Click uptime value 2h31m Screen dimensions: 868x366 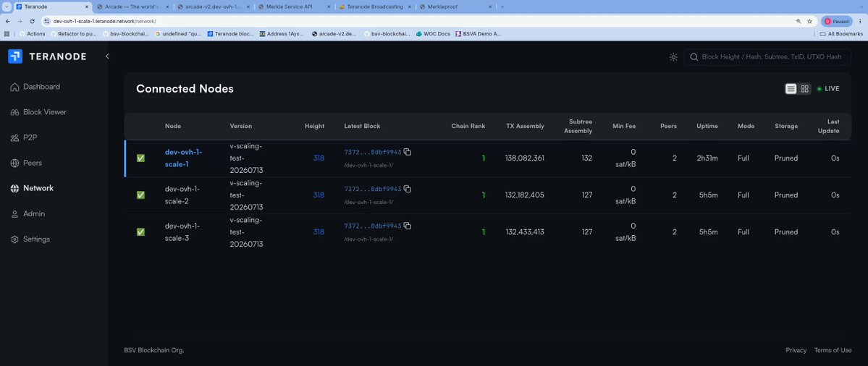[x=707, y=158]
